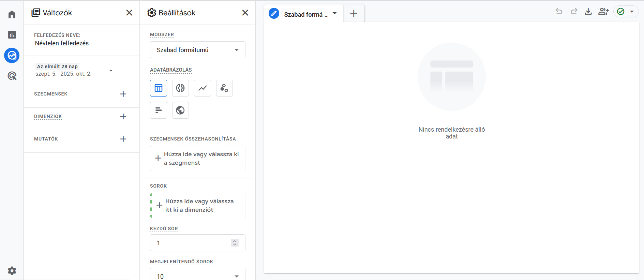Open the Advertising icon in sidebar

(12, 76)
